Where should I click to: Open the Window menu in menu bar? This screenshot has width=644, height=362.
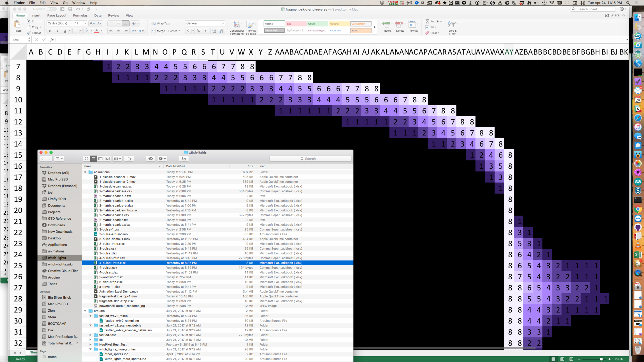[79, 3]
